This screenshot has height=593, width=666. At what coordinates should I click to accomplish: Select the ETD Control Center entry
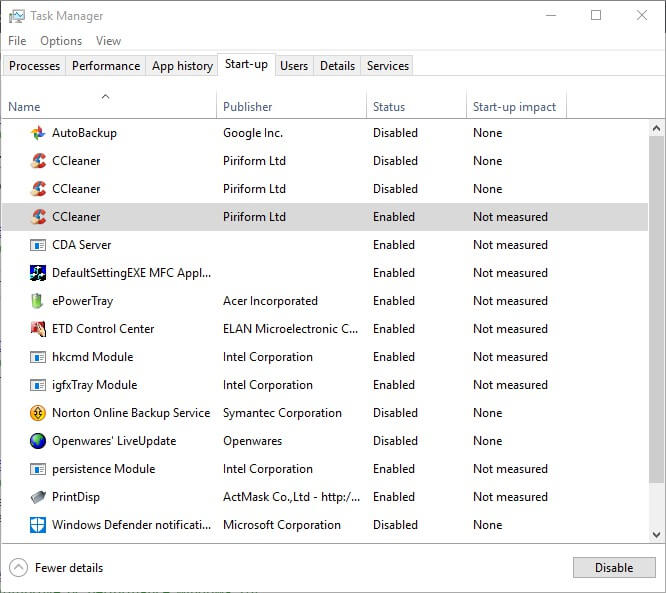103,329
